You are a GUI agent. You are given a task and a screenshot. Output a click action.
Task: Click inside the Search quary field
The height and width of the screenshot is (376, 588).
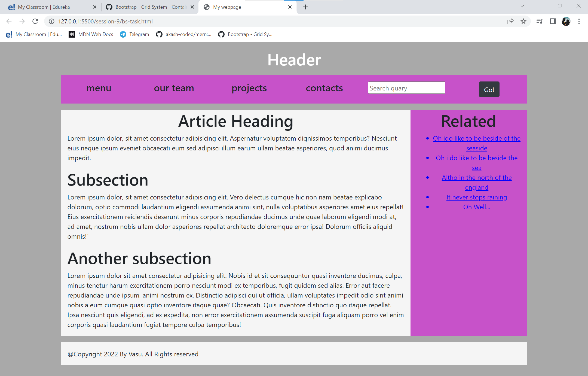pyautogui.click(x=406, y=88)
